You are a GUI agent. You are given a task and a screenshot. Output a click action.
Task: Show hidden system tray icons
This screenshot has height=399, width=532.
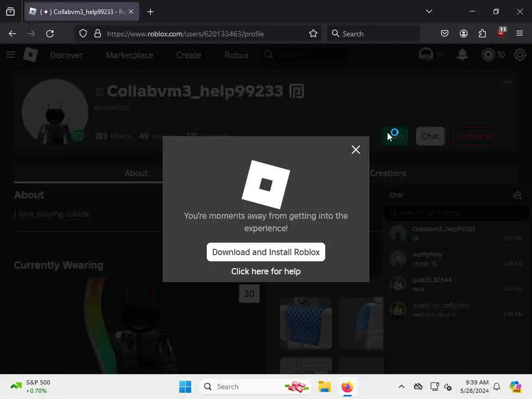[402, 387]
